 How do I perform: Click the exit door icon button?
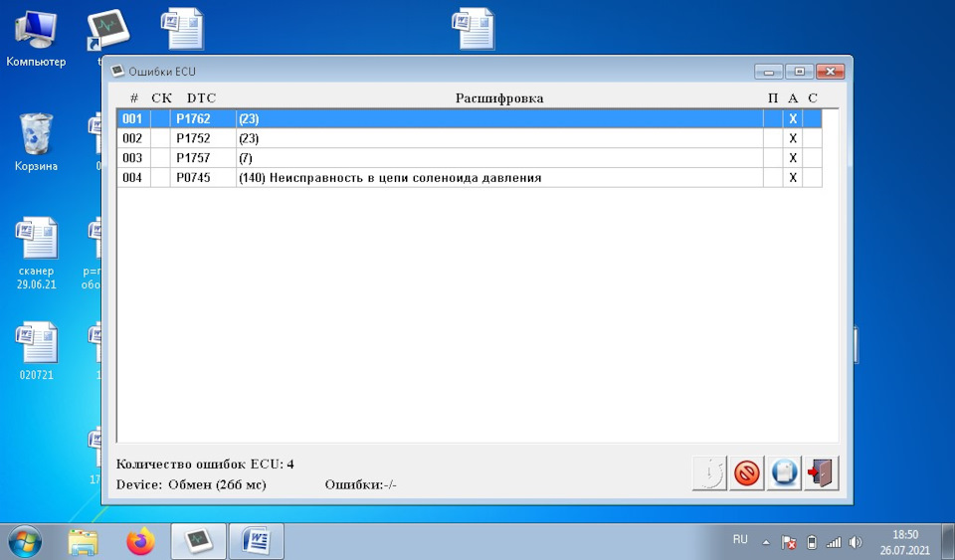click(821, 472)
